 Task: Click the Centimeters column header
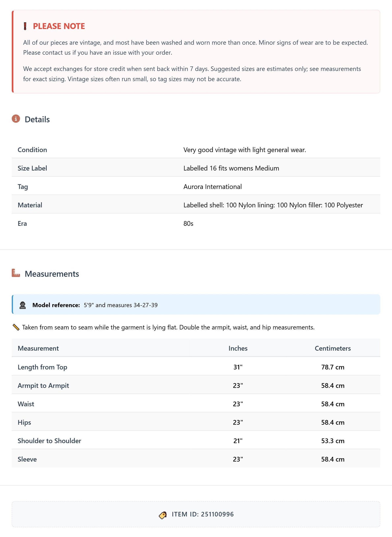333,348
